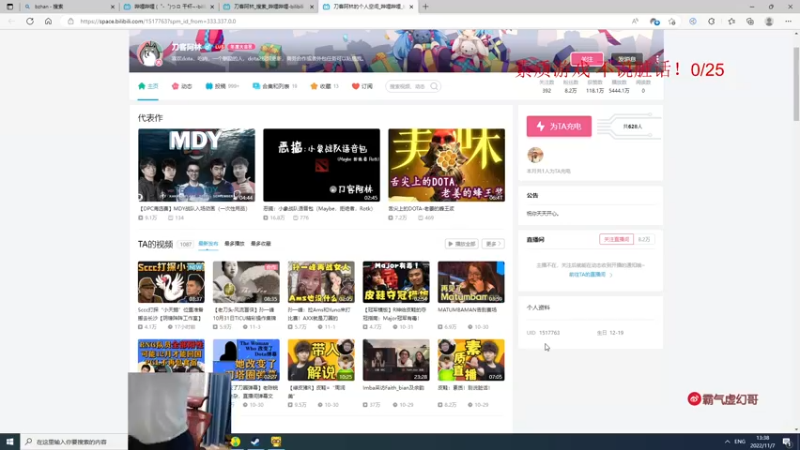Open the 小象战队语音包 featured video thumbnail
The image size is (800, 450).
(x=321, y=165)
